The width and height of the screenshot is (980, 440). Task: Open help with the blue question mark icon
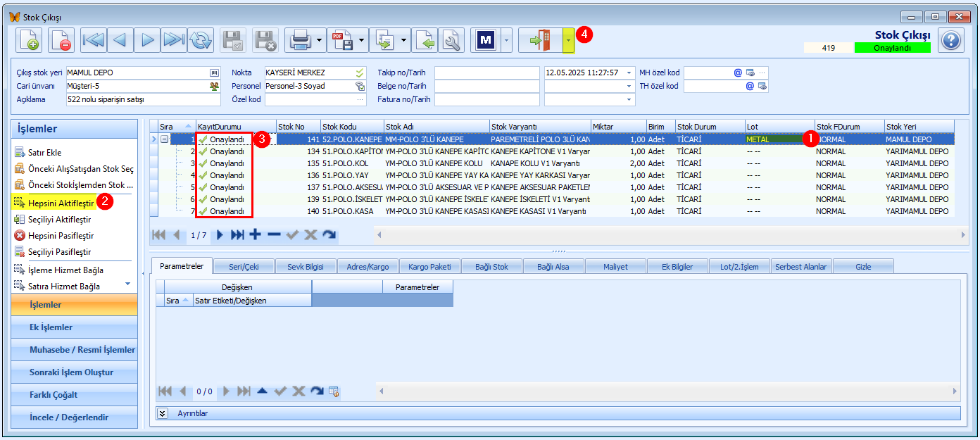tap(951, 40)
